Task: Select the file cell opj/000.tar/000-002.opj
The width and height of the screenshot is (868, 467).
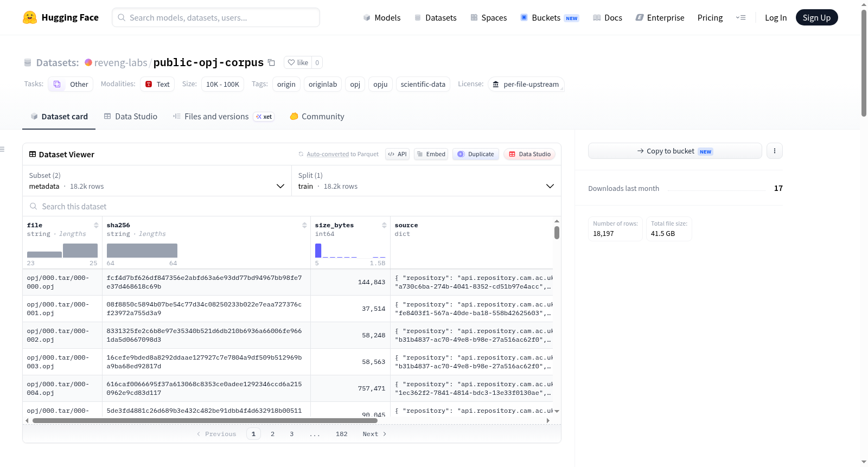Action: coord(62,335)
